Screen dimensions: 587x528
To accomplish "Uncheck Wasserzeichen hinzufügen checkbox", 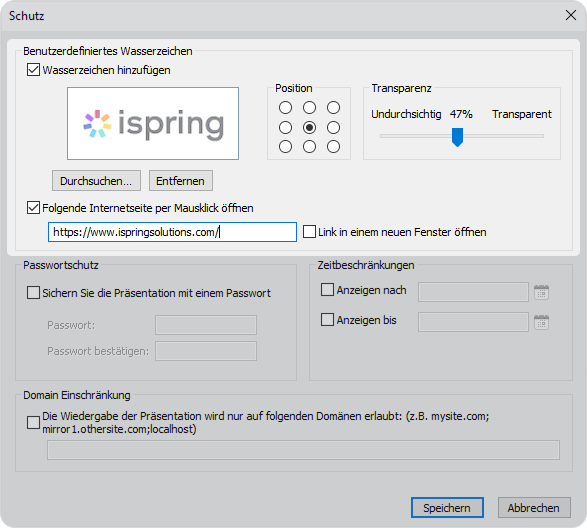I will [x=33, y=70].
